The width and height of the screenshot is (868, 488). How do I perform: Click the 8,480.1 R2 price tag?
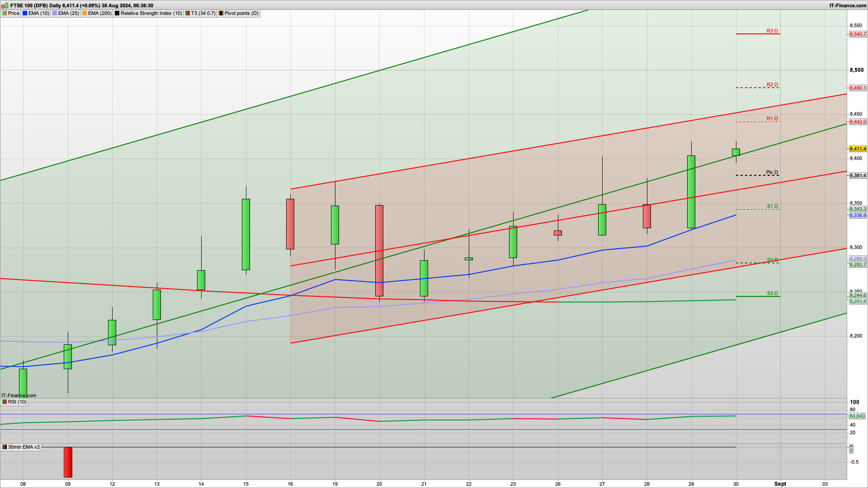pyautogui.click(x=858, y=88)
